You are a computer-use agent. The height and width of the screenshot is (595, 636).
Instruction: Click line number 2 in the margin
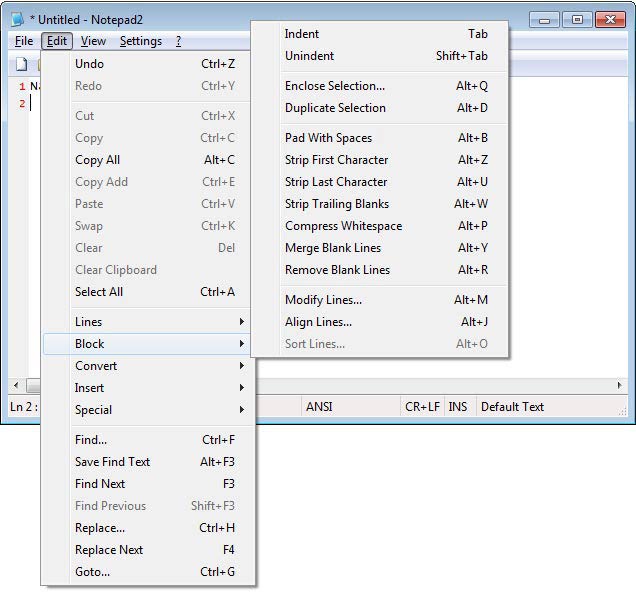(x=22, y=103)
